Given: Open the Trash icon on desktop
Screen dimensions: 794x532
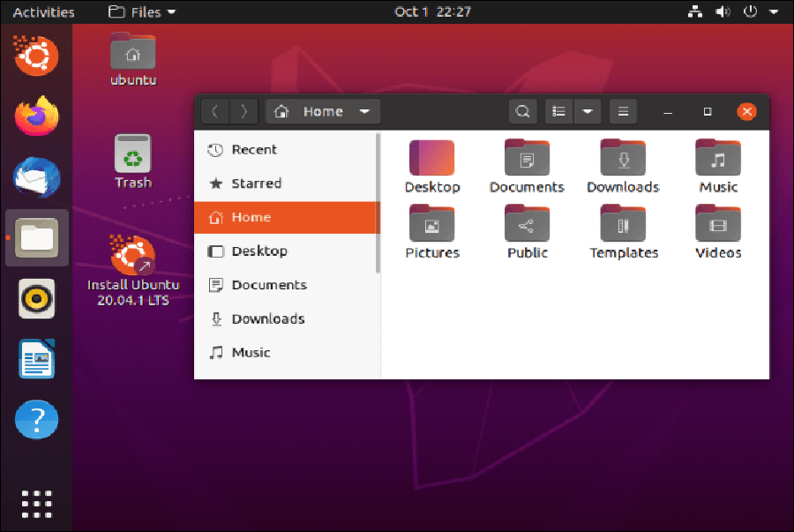Looking at the screenshot, I should tap(132, 161).
